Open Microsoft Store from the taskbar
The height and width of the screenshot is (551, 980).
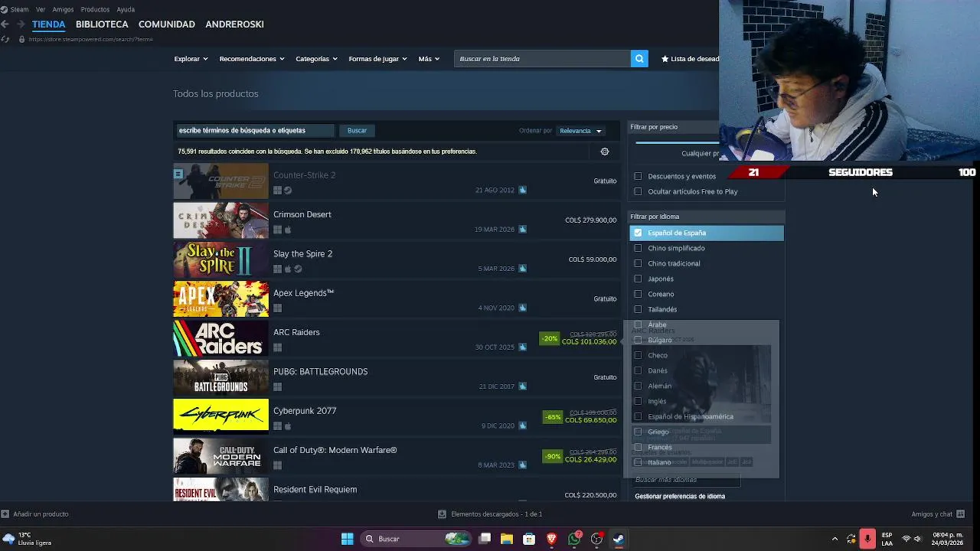[x=528, y=539]
